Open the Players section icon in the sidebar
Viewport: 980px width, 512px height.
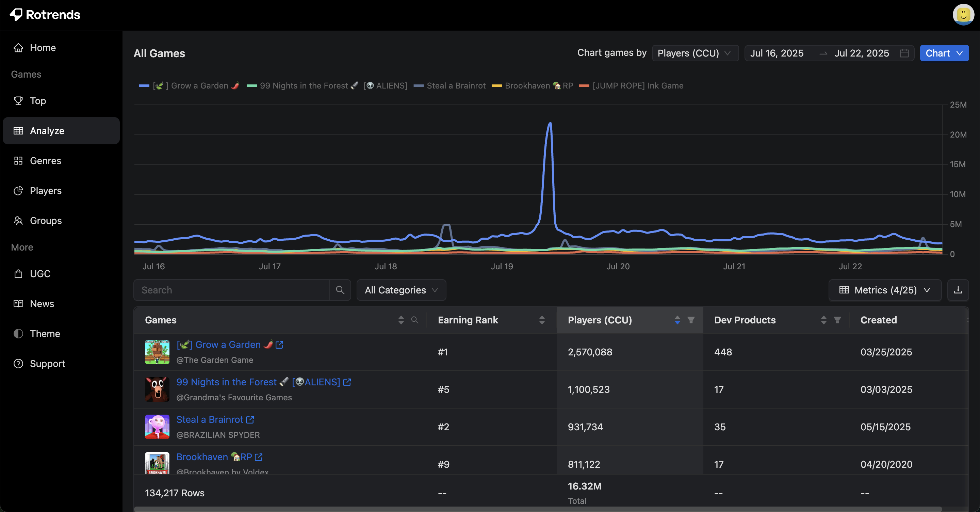tap(19, 190)
